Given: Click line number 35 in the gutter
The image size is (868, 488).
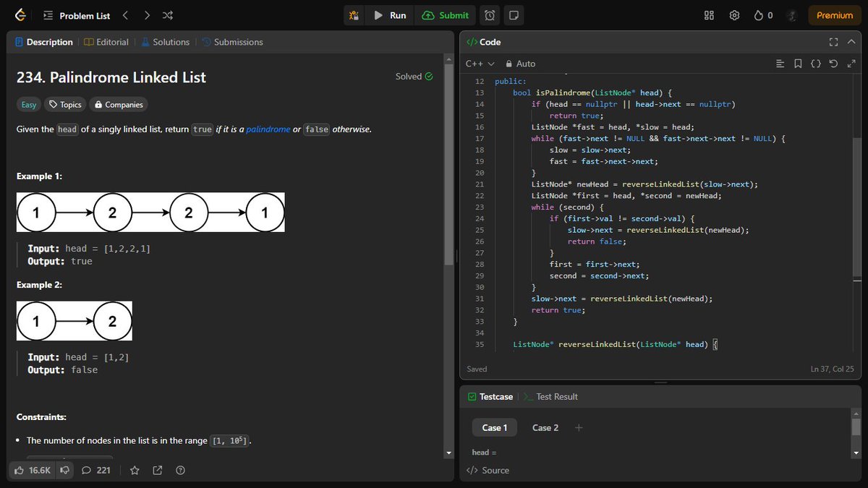Looking at the screenshot, I should point(479,344).
